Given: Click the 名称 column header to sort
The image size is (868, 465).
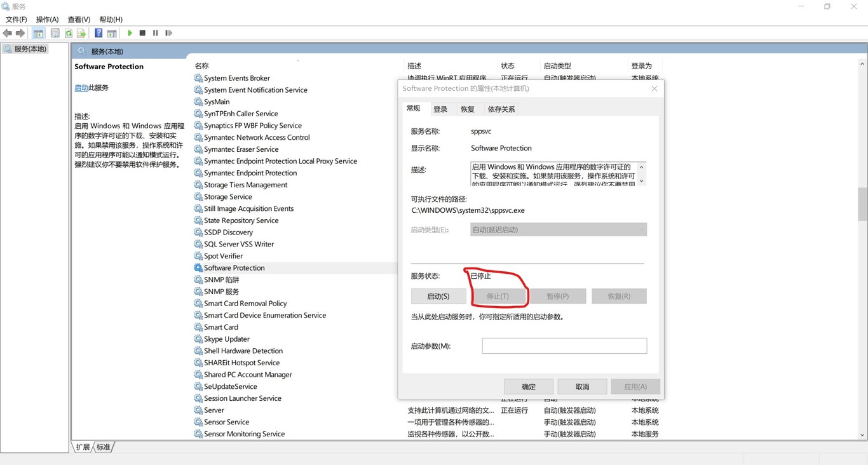Looking at the screenshot, I should pyautogui.click(x=202, y=66).
